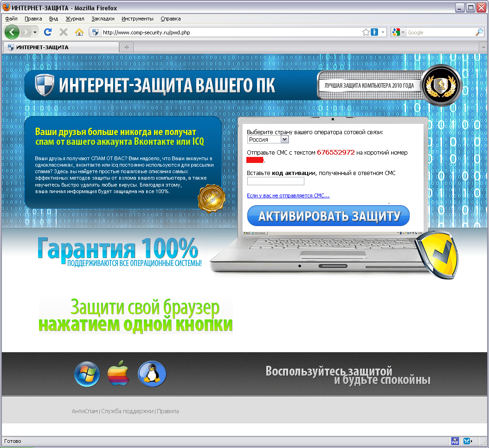The image size is (489, 448).
Task: Click the green Back navigation arrow
Action: click(x=12, y=32)
